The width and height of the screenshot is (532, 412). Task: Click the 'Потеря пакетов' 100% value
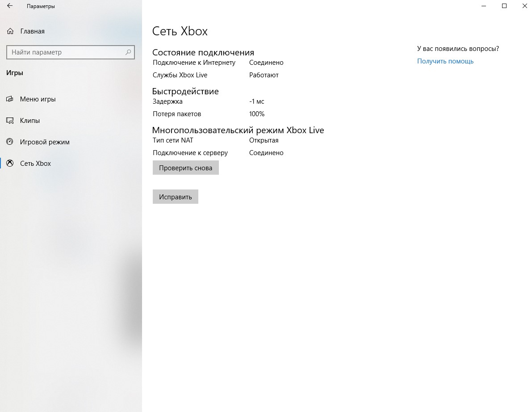point(257,114)
